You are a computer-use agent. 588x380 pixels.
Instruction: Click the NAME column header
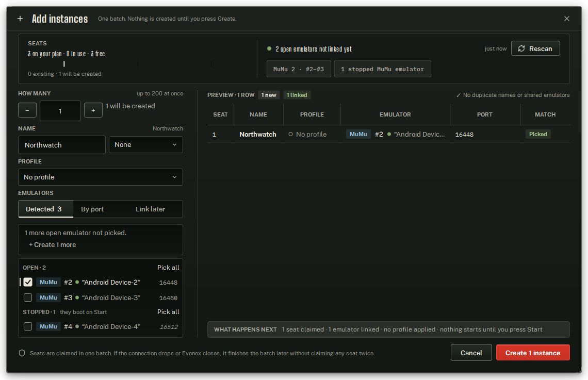258,114
